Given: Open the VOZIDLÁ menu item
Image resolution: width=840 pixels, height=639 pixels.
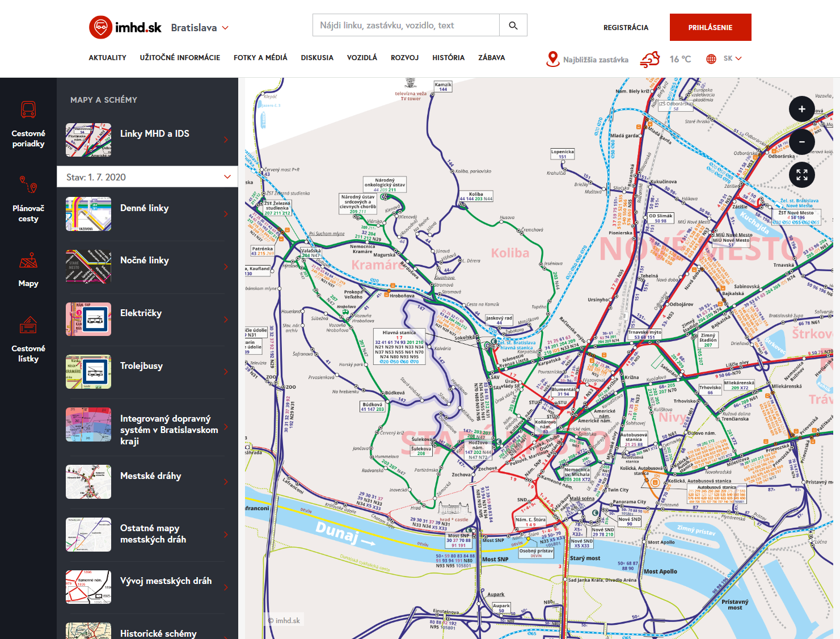Looking at the screenshot, I should click(x=362, y=58).
